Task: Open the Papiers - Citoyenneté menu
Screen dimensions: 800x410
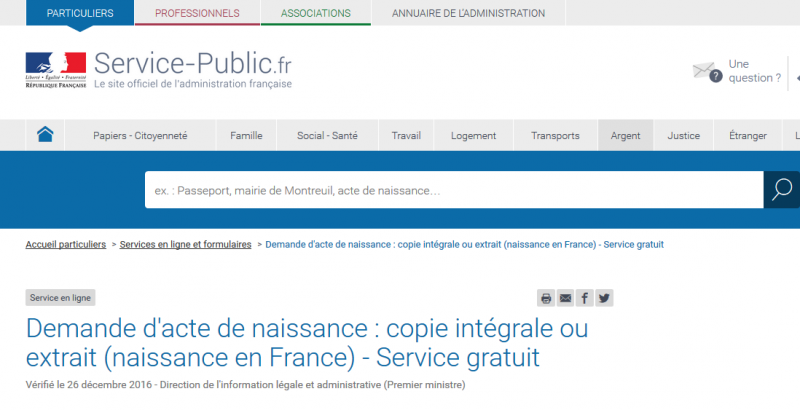Action: [140, 136]
